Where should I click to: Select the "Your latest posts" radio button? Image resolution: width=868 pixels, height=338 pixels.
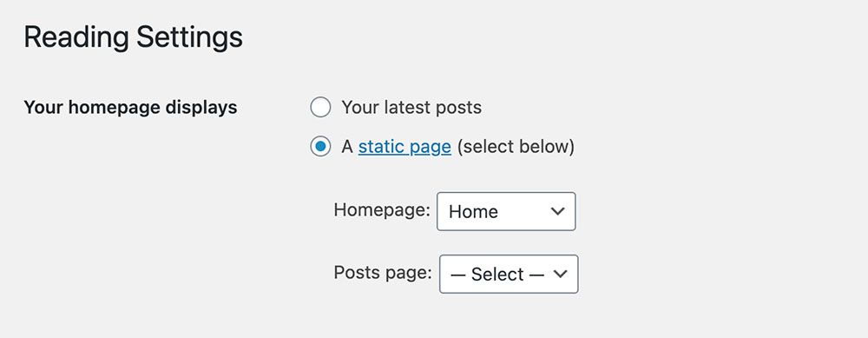coord(320,107)
